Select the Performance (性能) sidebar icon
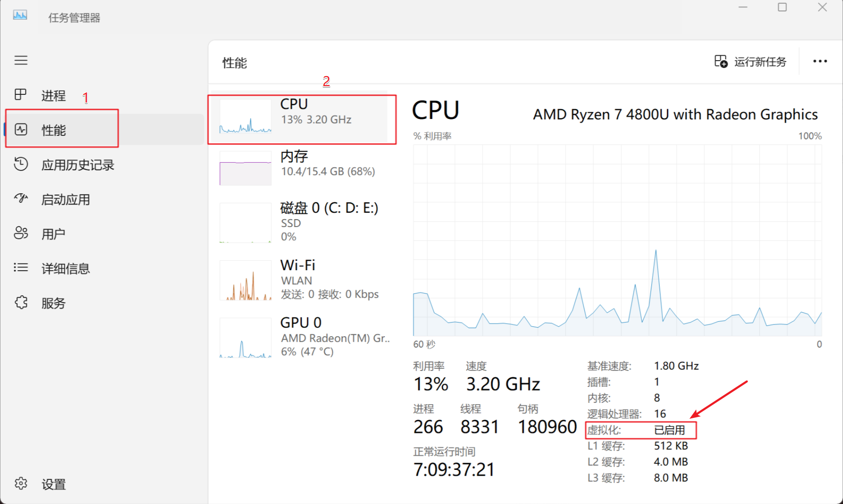This screenshot has height=504, width=843. 21,129
